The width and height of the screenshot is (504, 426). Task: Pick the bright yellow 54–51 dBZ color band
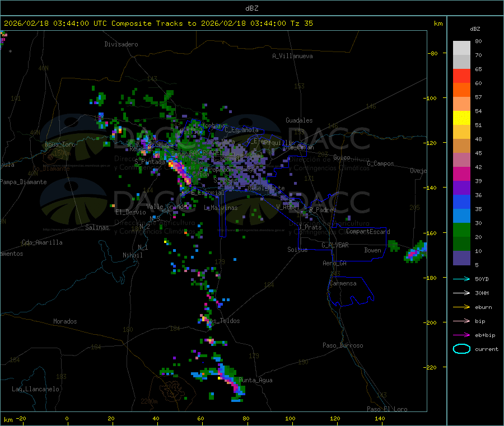[x=461, y=118]
